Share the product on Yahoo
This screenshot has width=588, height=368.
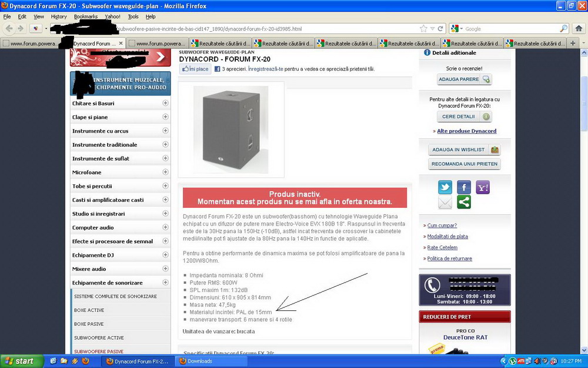click(483, 187)
